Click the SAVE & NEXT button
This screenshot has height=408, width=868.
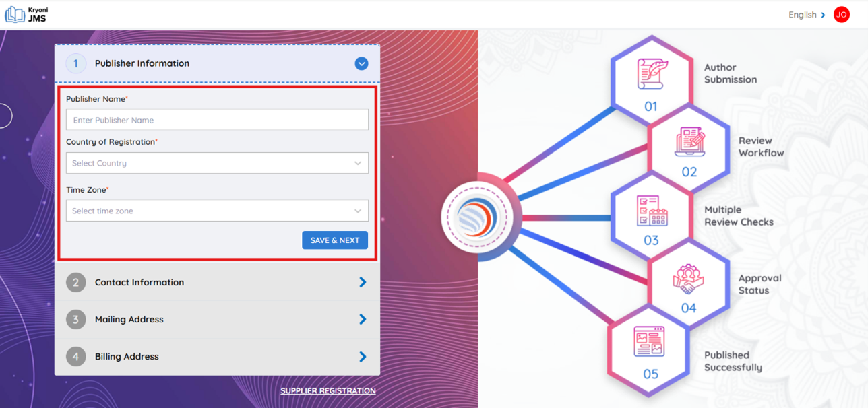335,240
